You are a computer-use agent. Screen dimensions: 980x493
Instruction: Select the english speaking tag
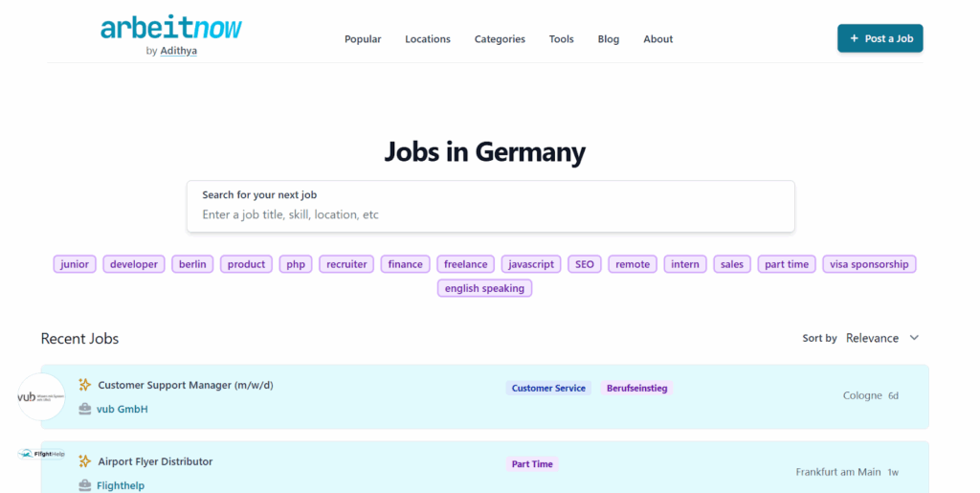coord(484,288)
